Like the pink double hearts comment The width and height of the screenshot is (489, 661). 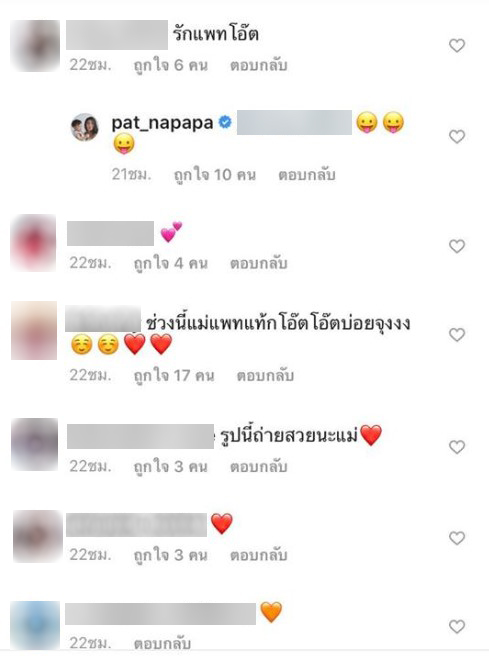point(457,246)
